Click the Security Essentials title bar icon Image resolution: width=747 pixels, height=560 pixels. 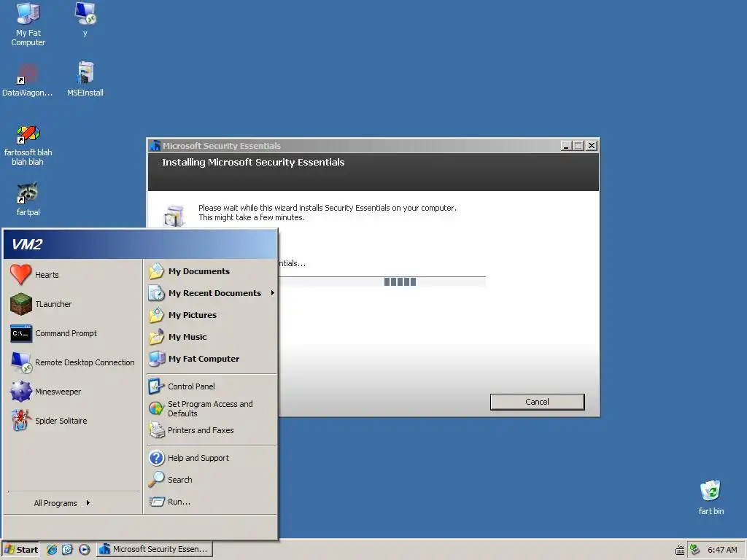click(x=155, y=146)
